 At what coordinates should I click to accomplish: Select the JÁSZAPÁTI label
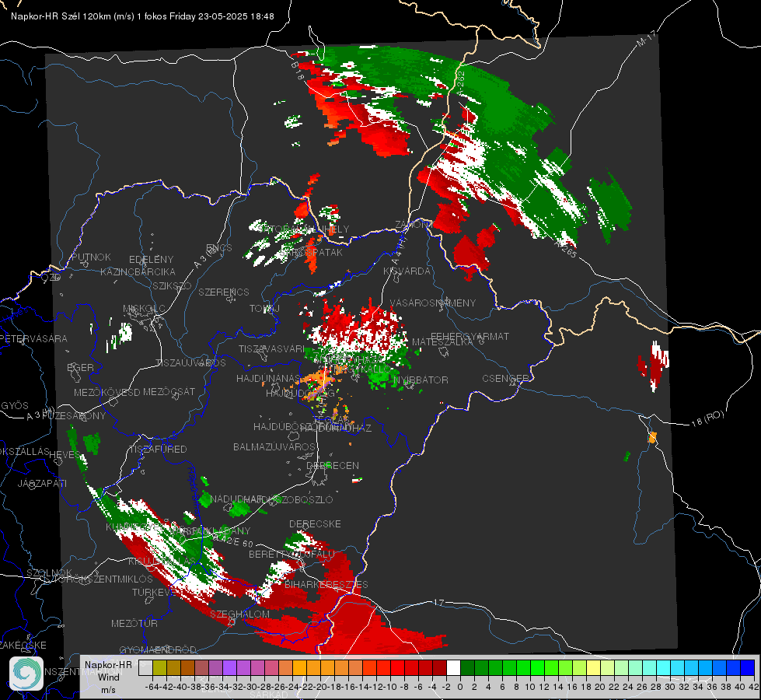(42, 483)
